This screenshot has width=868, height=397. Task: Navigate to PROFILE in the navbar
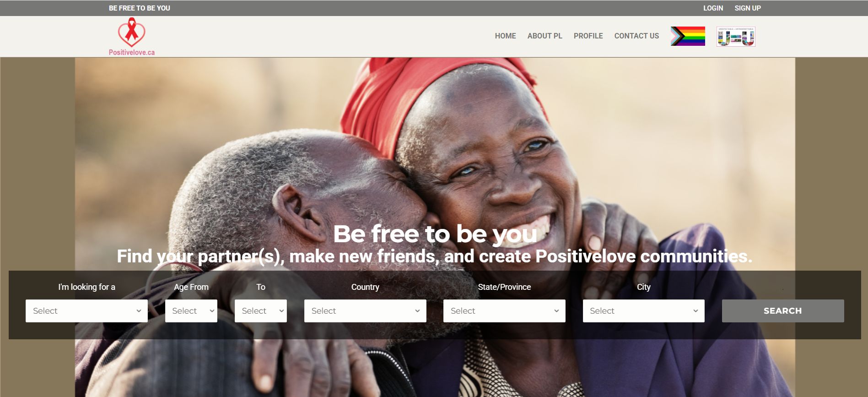588,36
